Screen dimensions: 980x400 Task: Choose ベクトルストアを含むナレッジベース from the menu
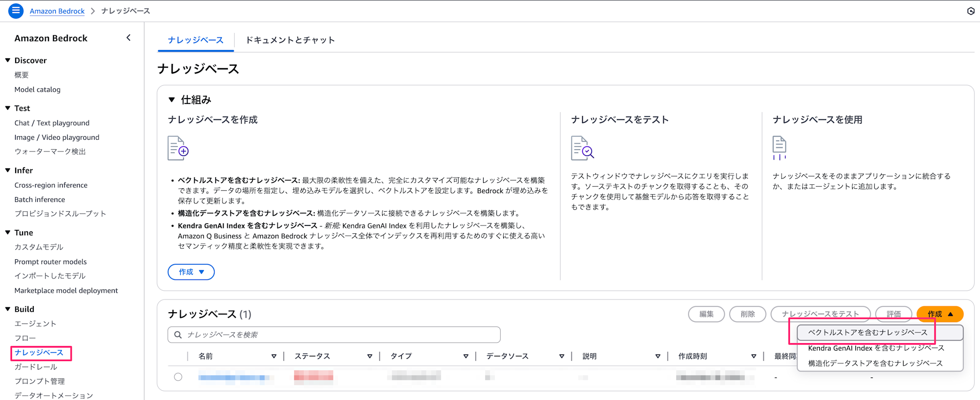pyautogui.click(x=880, y=333)
